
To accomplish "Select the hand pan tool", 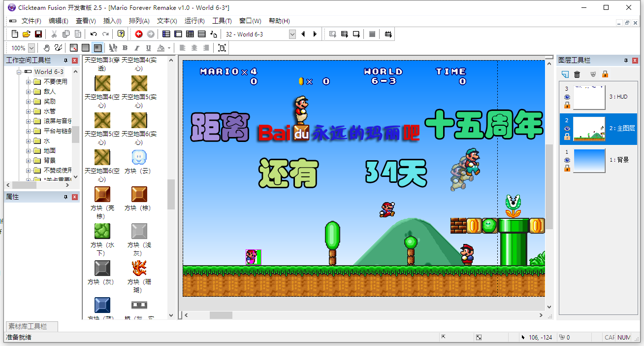I will tap(47, 48).
